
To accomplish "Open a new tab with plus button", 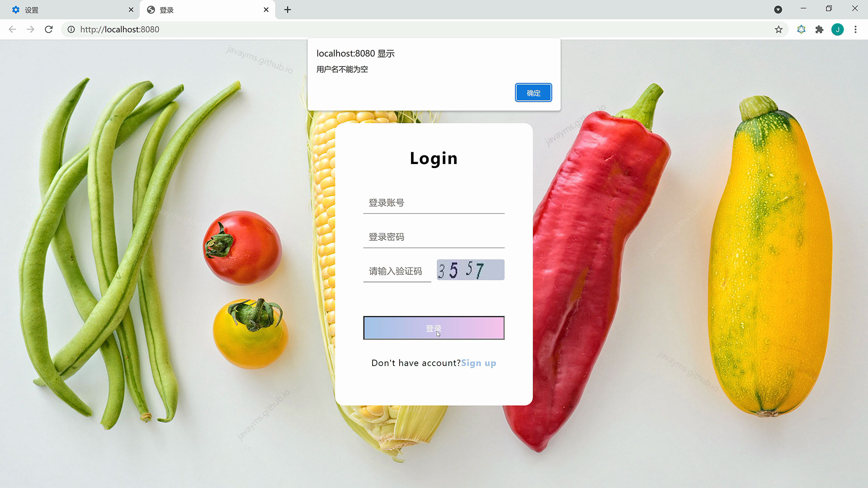I will coord(288,9).
